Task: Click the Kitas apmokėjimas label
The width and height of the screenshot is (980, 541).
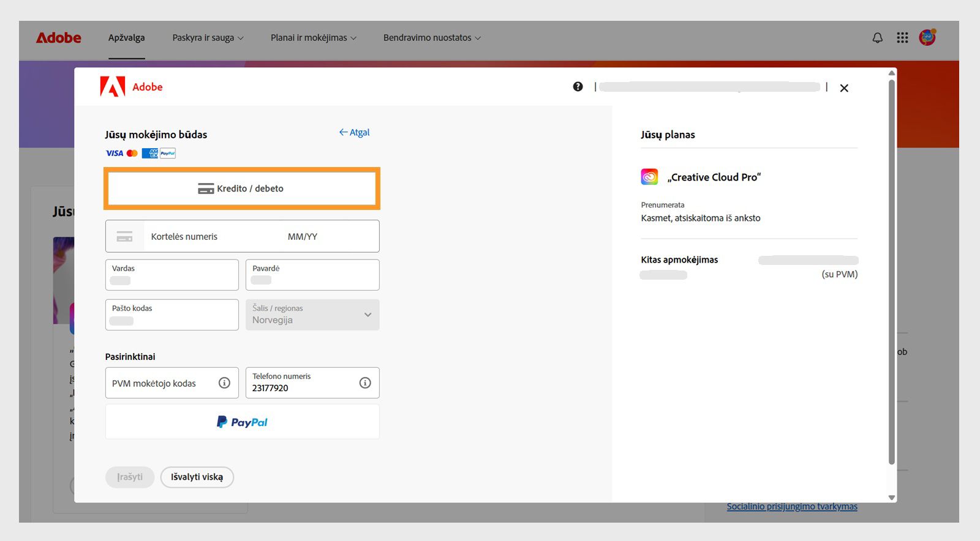Action: coord(679,259)
